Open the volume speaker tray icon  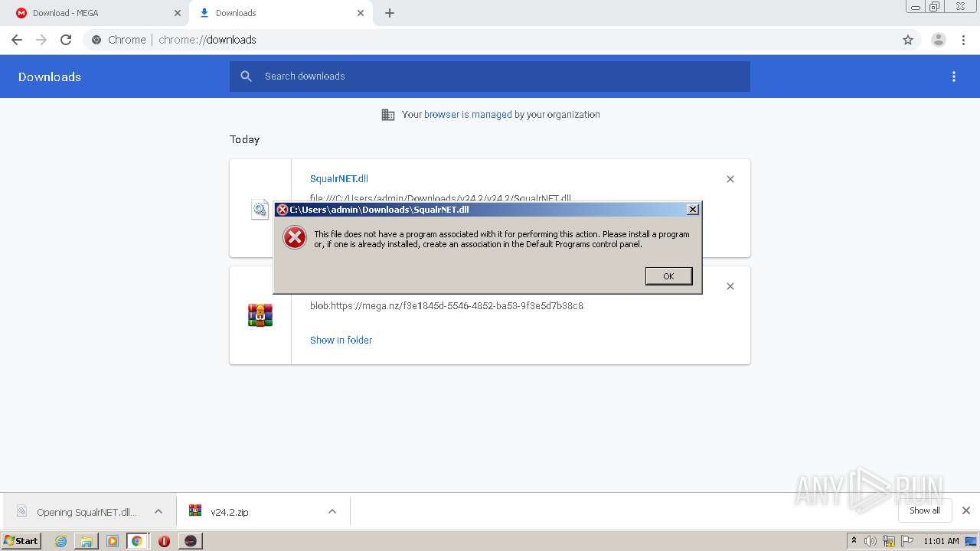pyautogui.click(x=871, y=541)
